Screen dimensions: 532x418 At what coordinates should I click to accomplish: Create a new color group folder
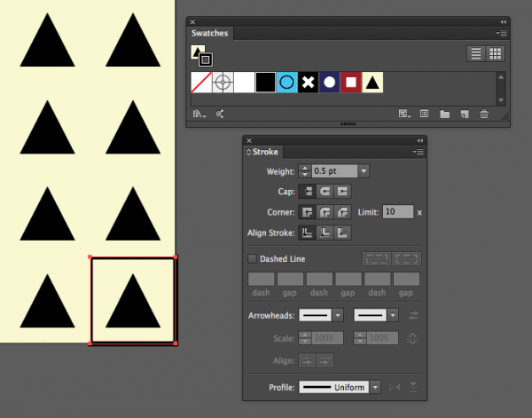coord(445,114)
